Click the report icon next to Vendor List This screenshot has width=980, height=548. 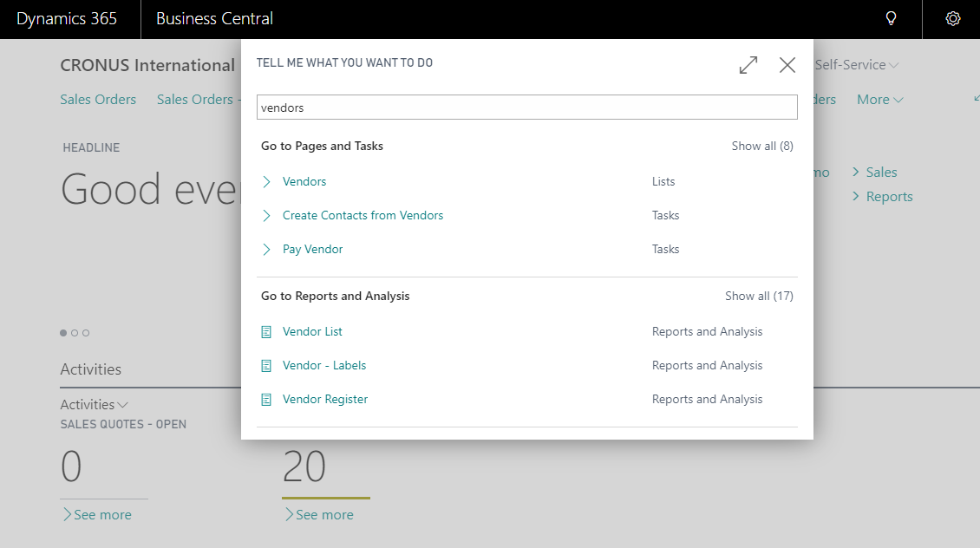pyautogui.click(x=266, y=332)
